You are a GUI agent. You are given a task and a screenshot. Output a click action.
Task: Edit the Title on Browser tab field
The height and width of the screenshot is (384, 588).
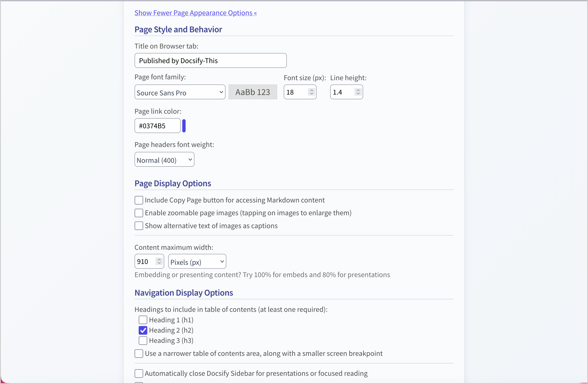tap(210, 60)
